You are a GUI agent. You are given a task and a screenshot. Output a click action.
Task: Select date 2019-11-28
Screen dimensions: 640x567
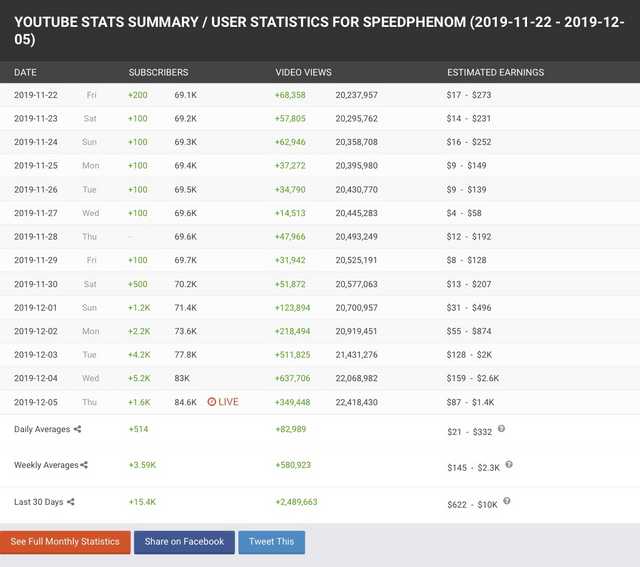[x=36, y=237]
